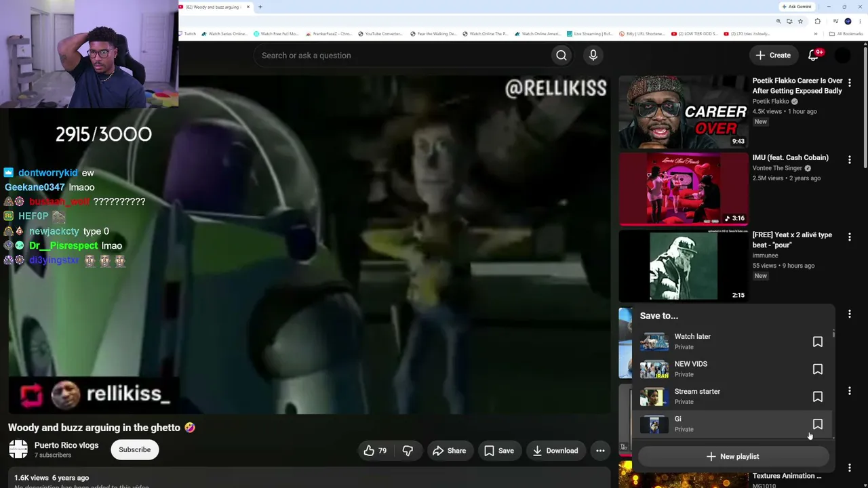The width and height of the screenshot is (868, 488).
Task: Open the Create menu button
Action: pos(773,56)
